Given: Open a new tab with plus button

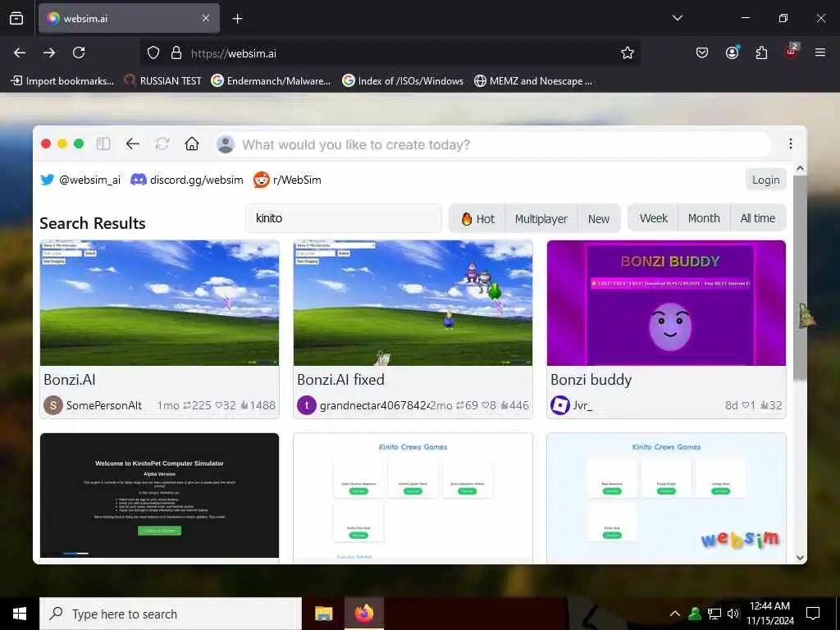Looking at the screenshot, I should tap(237, 19).
